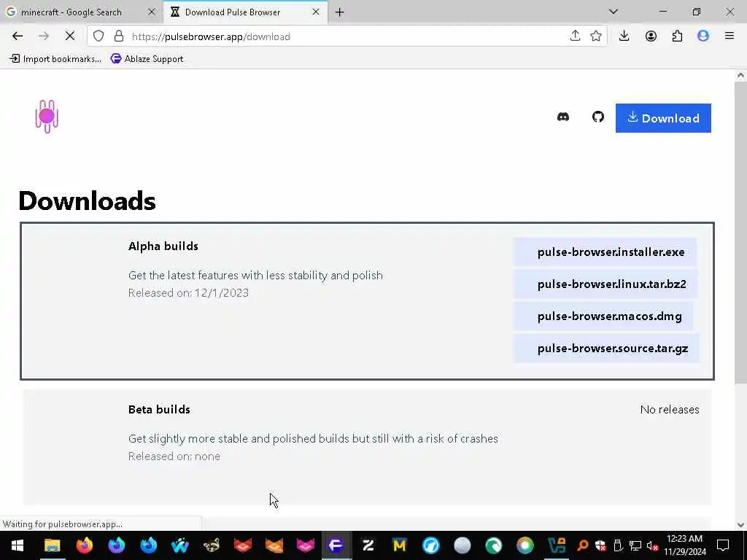Open the Windows Start menu
Screen dimensions: 747x560
(x=18, y=545)
